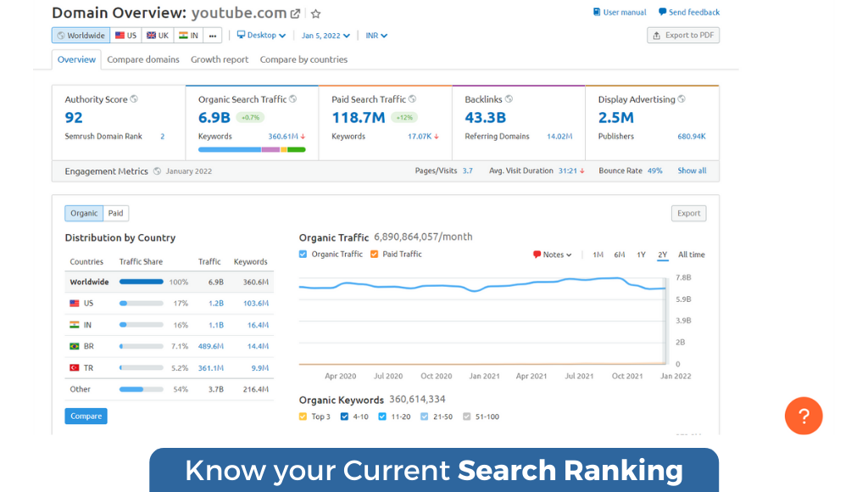Click IN traffic 1.1B value
This screenshot has height=492, width=868.
[216, 325]
